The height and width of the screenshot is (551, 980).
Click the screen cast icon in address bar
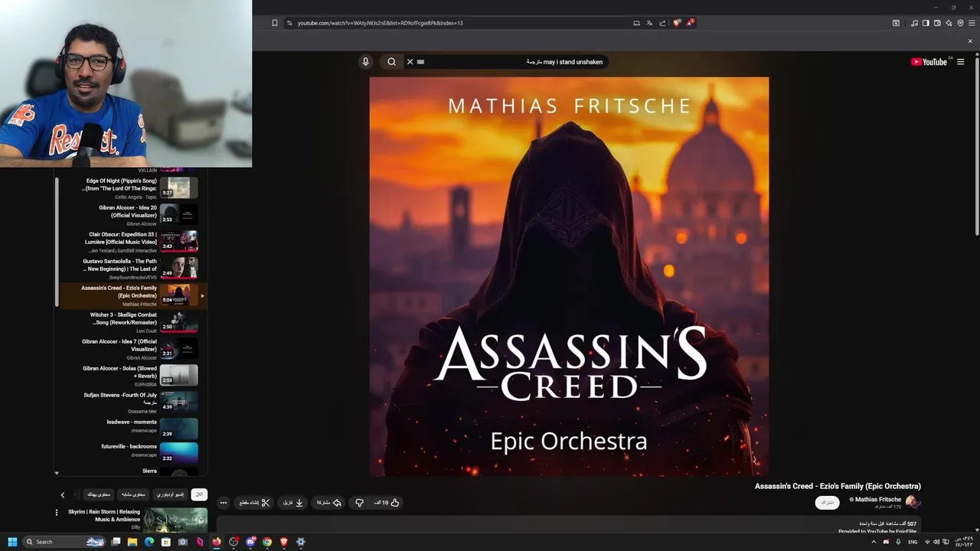coord(636,23)
